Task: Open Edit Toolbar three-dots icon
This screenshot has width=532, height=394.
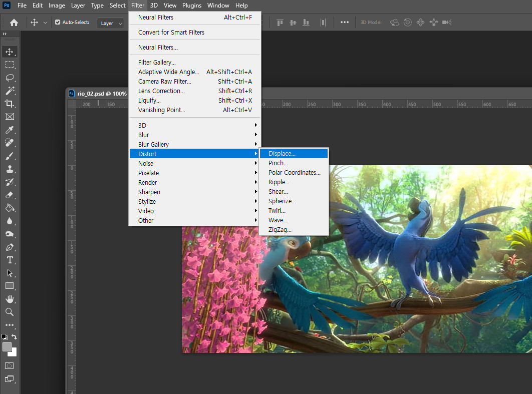Action: 10,325
